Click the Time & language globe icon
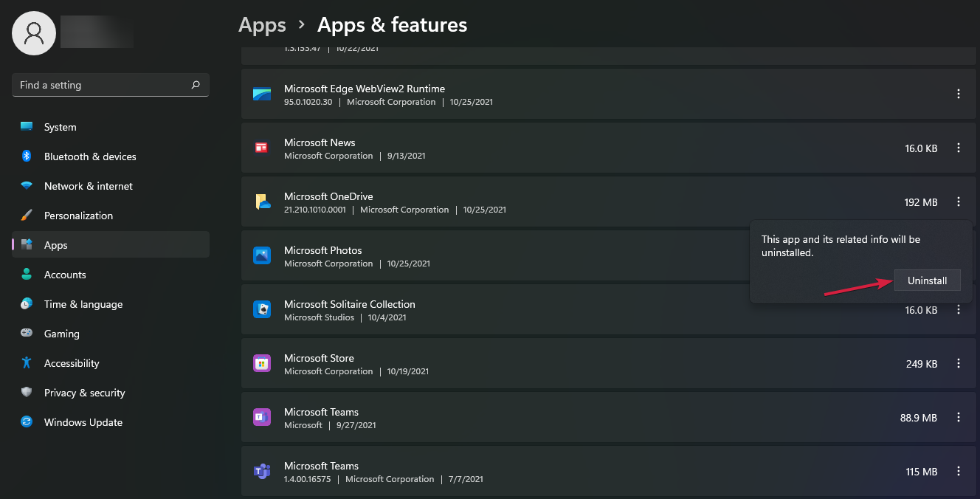The image size is (980, 499). click(27, 304)
